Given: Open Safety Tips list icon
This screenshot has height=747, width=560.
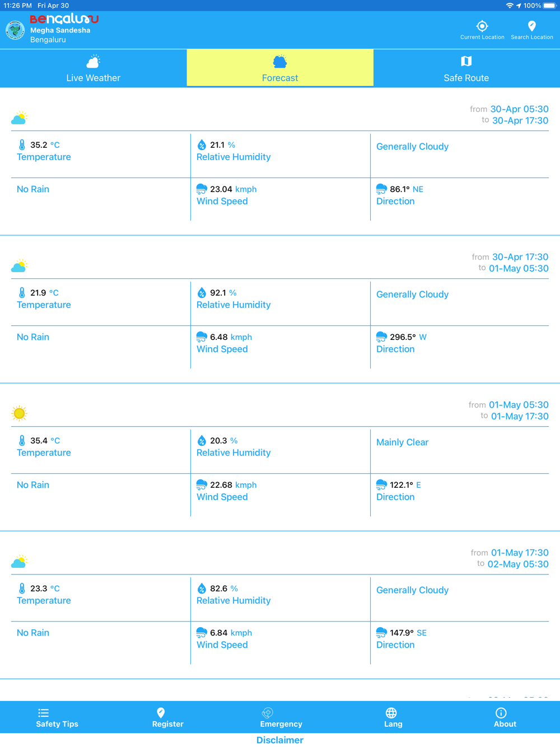Looking at the screenshot, I should (43, 713).
